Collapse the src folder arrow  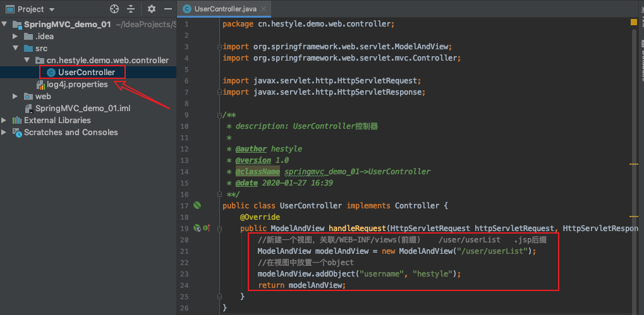click(x=15, y=49)
